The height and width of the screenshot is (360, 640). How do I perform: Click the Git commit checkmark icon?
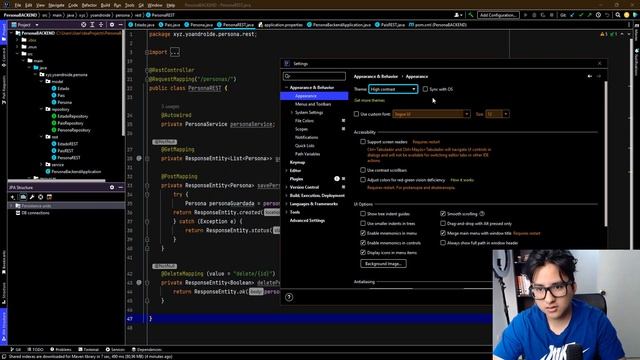point(580,15)
